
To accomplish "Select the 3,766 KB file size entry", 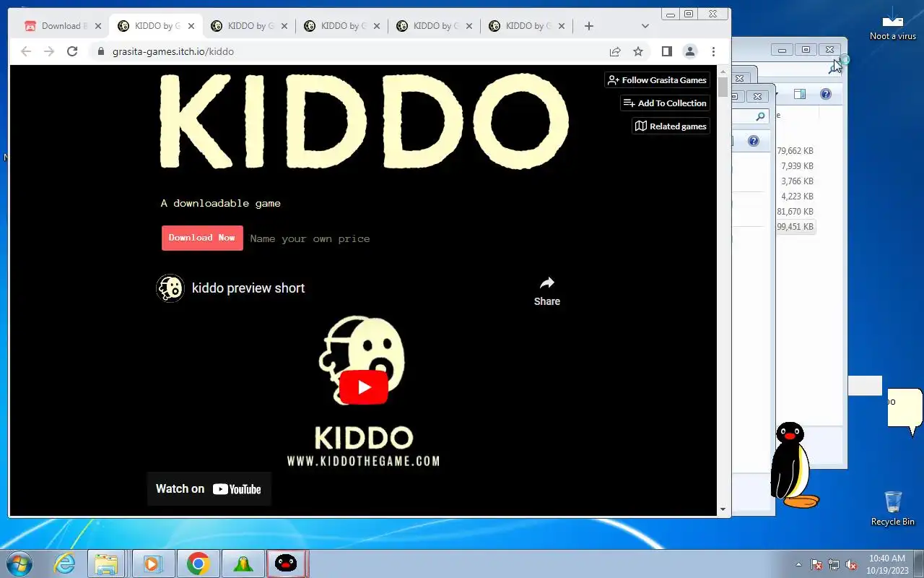I will tap(797, 181).
